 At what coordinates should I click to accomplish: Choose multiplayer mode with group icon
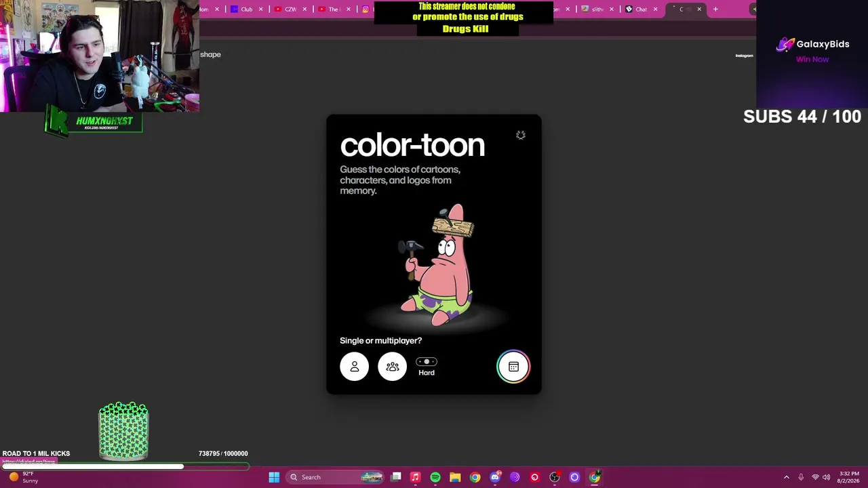coord(393,367)
